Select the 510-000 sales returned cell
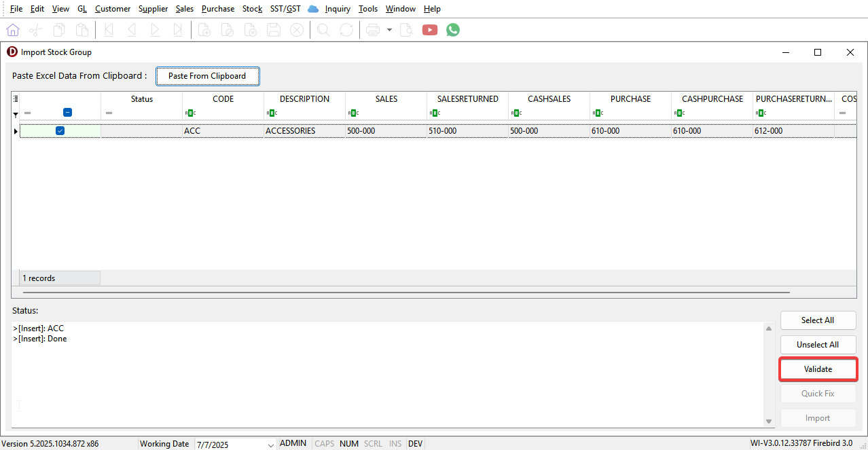 pos(467,131)
